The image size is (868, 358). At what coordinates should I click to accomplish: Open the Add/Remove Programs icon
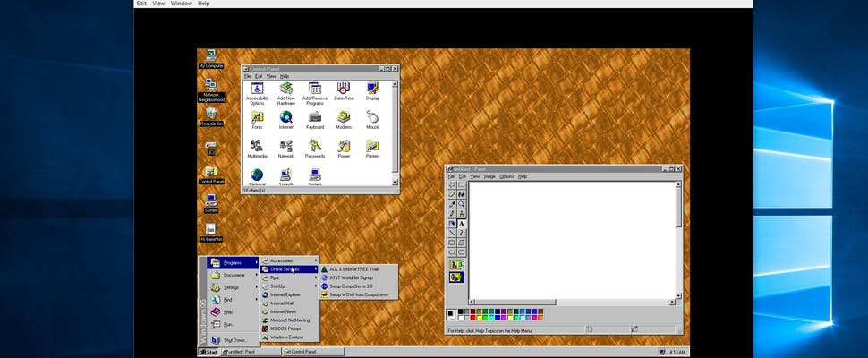(x=315, y=94)
